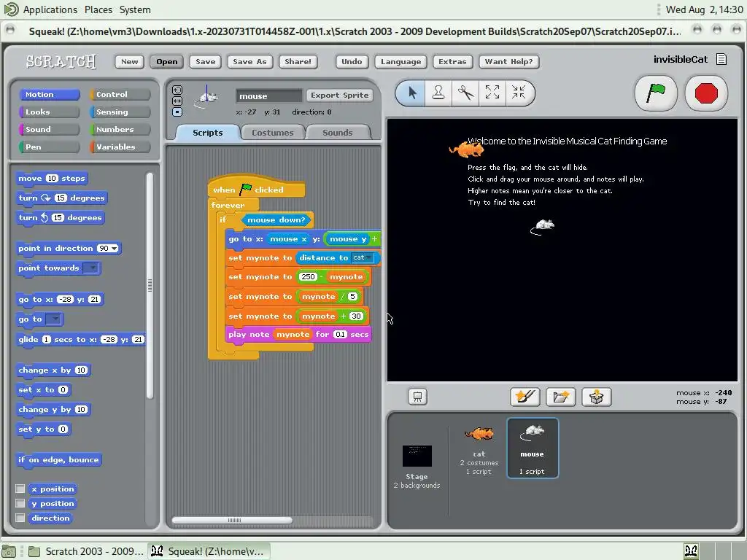Switch to the Costumes tab
This screenshot has height=560, width=747.
[x=273, y=133]
